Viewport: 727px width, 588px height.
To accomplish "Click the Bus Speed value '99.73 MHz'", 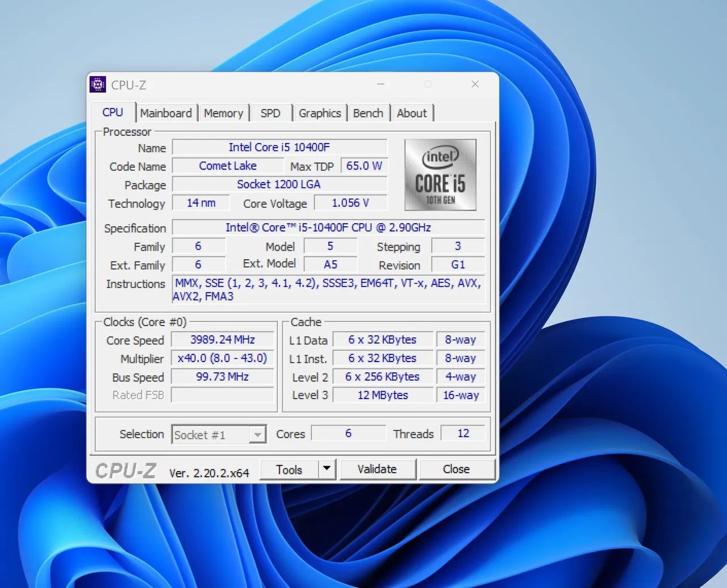I will (223, 377).
